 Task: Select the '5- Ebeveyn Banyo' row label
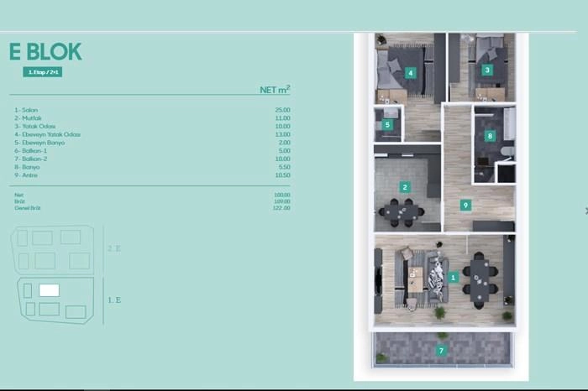39,143
